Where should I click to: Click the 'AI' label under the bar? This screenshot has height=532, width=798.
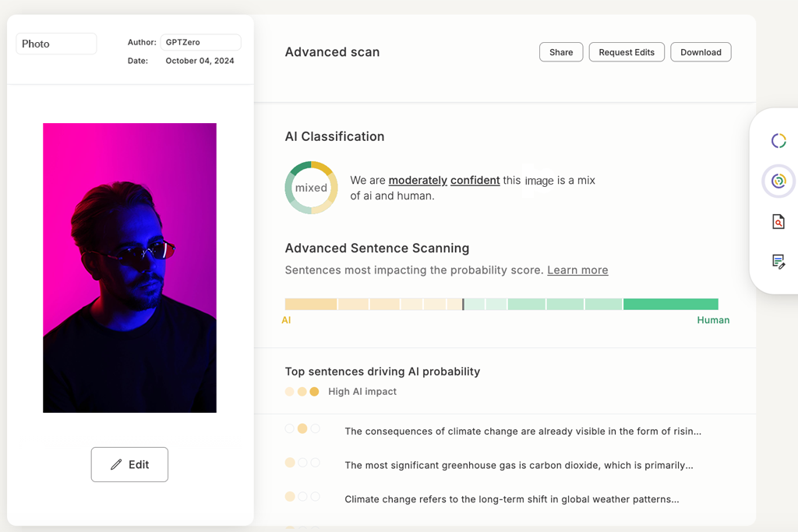287,320
